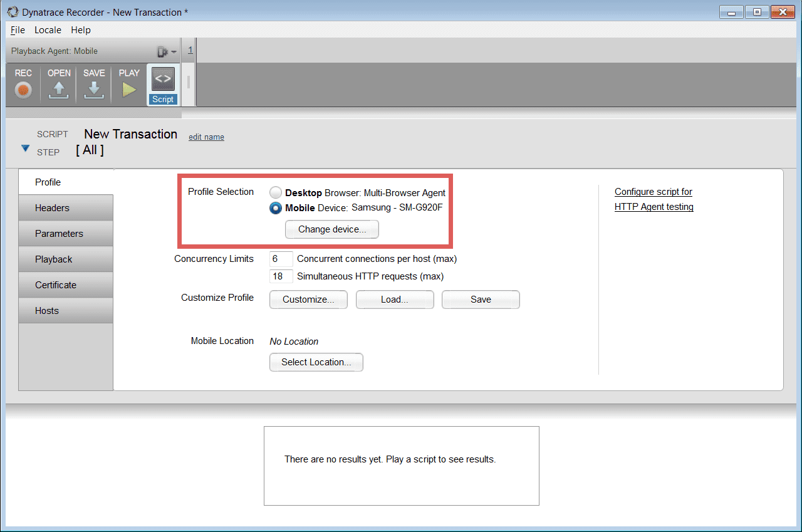Close the Dynatrace Recorder window
The width and height of the screenshot is (802, 532).
coord(783,12)
